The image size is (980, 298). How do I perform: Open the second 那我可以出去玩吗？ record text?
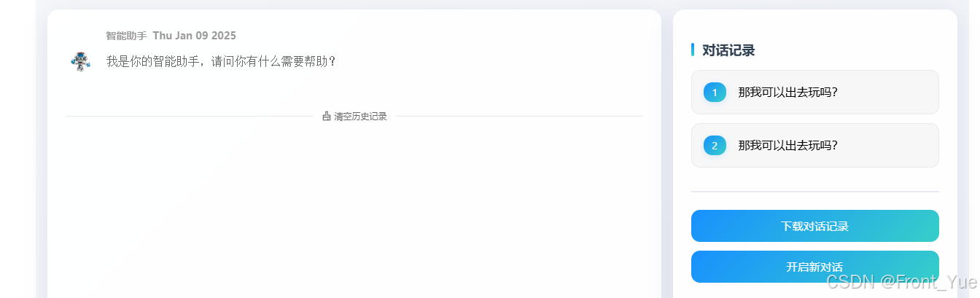[787, 146]
